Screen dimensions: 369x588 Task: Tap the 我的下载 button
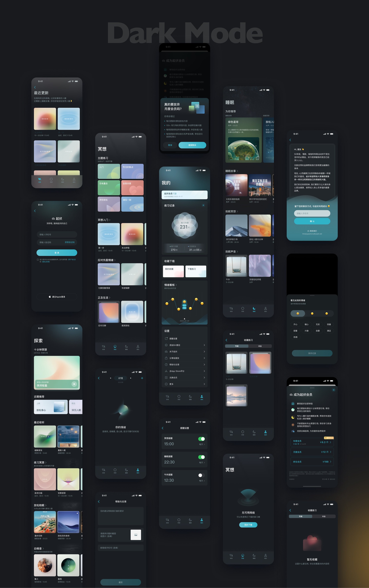(248, 525)
